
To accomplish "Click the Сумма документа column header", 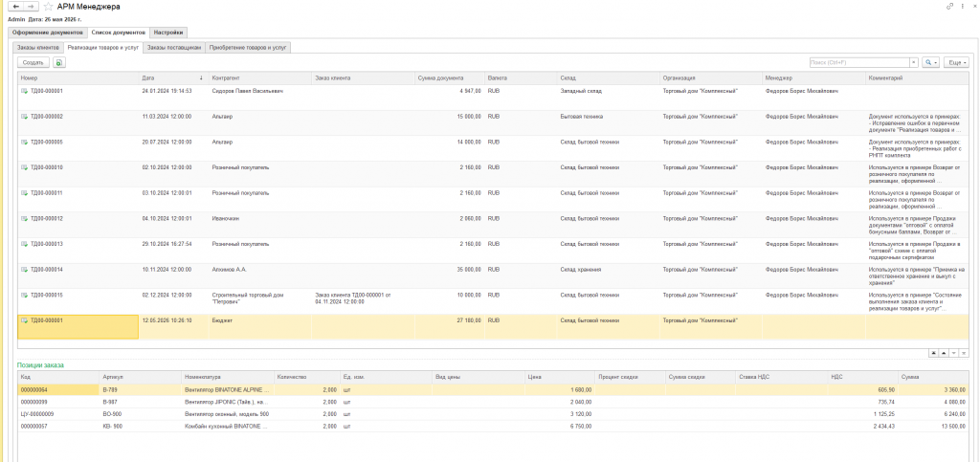I will pyautogui.click(x=450, y=78).
